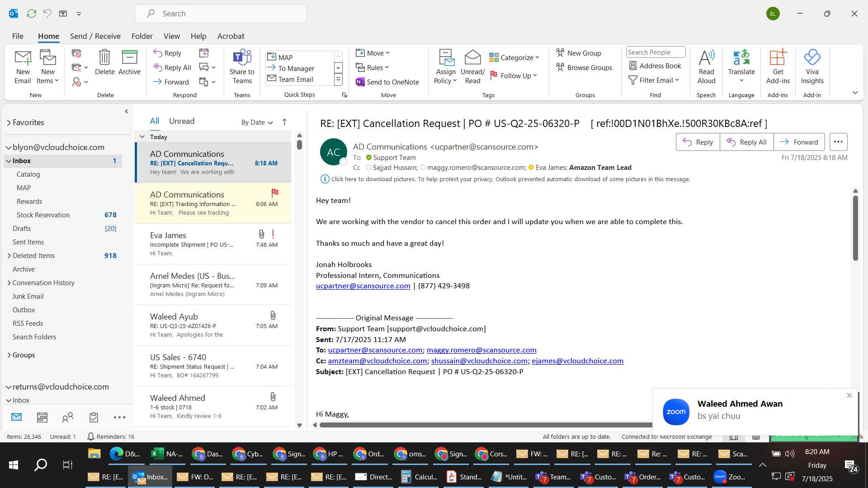Collapse the folder pane

point(126,112)
